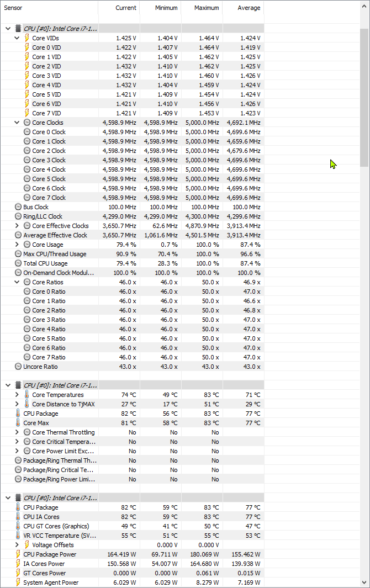Click the thermometer icon beside CPU Package temperature
Screen dimensions: 370x588
pos(18,414)
